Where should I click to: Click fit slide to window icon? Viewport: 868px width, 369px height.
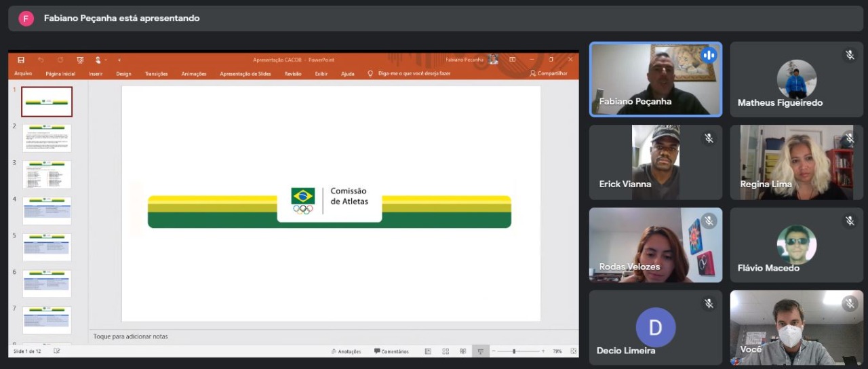point(574,351)
